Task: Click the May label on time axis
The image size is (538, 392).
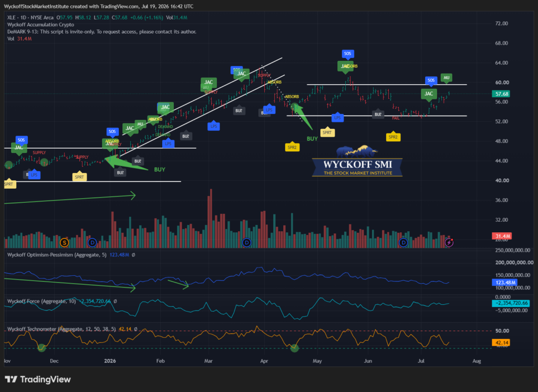Action: pyautogui.click(x=317, y=361)
